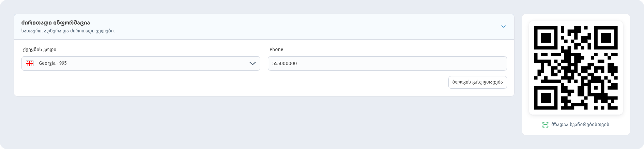The width and height of the screenshot is (644, 149).
Task: Click empty right side of the Phone input
Action: pos(443,63)
